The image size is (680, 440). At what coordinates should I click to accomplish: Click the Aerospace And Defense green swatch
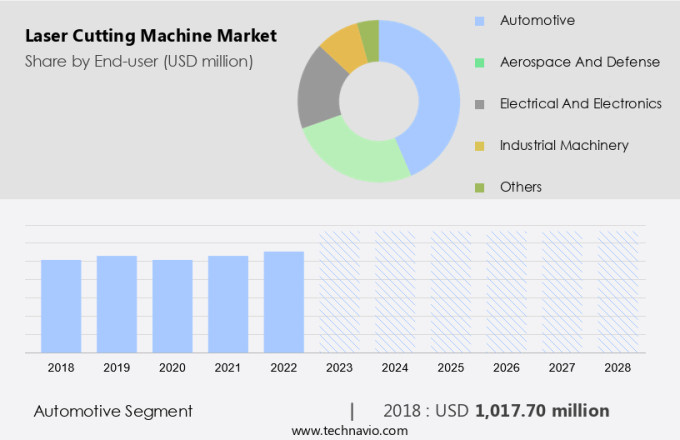pos(479,62)
